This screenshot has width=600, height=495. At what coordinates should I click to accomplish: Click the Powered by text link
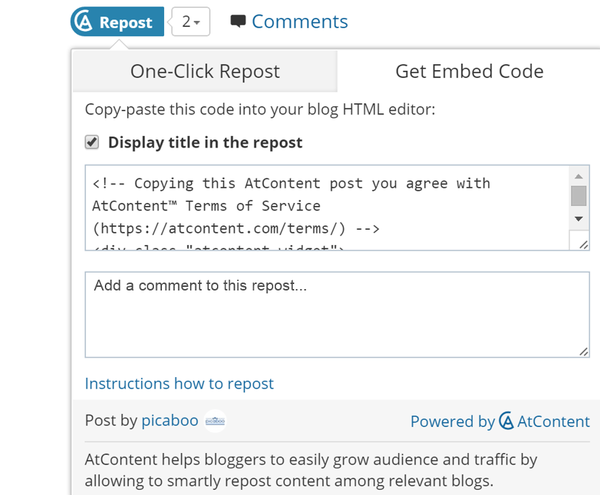coord(452,422)
